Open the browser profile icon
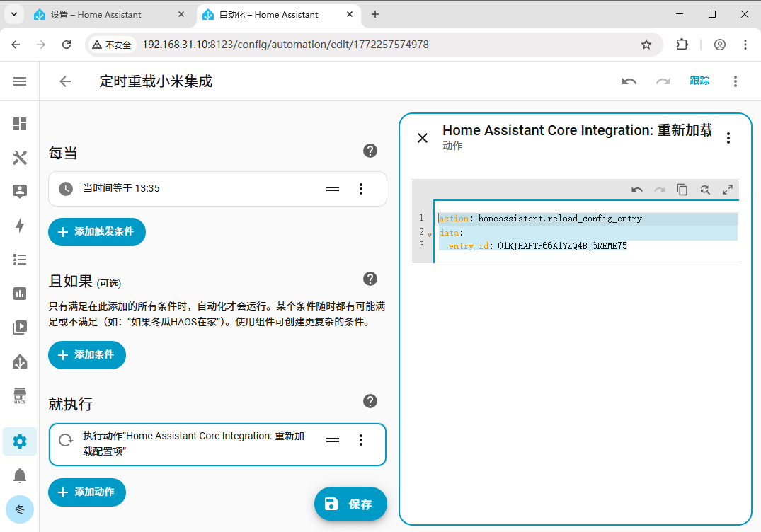The width and height of the screenshot is (761, 532). tap(720, 45)
